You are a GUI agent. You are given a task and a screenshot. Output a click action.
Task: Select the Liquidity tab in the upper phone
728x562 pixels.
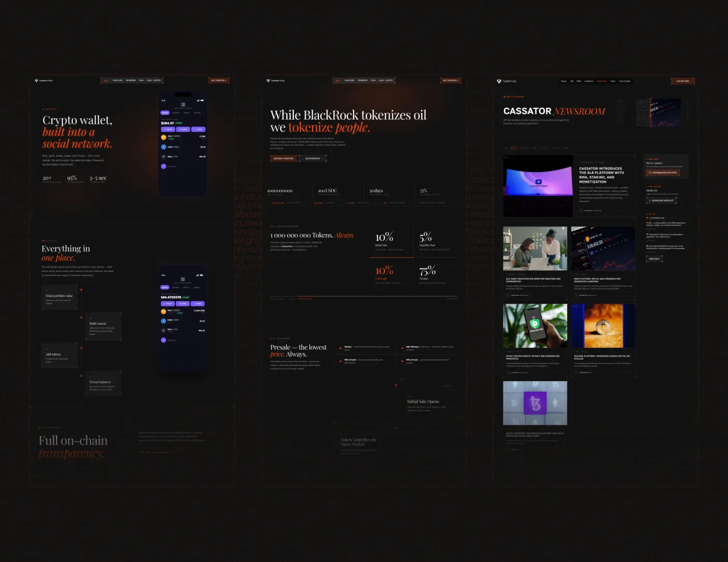coord(176,113)
